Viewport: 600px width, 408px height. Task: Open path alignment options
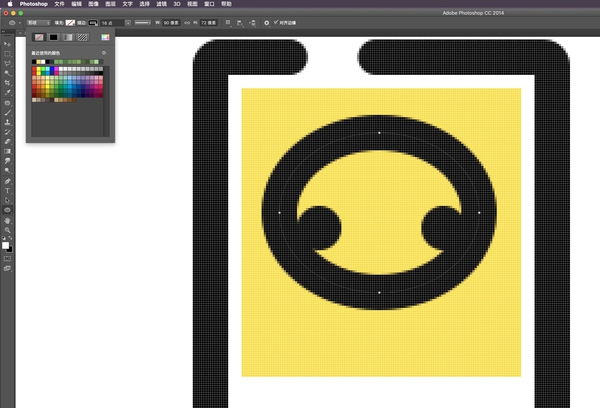point(240,23)
